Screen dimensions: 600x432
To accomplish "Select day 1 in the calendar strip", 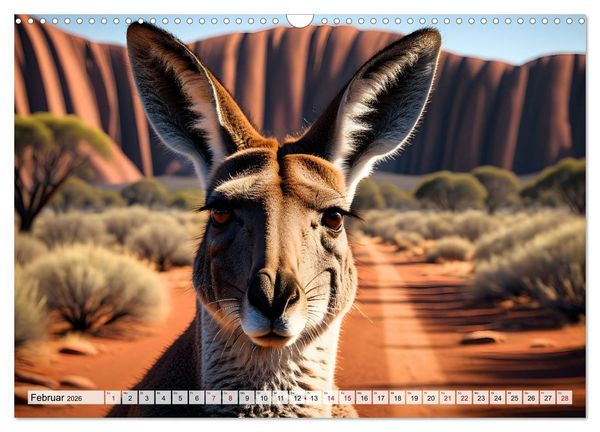I will point(113,398).
